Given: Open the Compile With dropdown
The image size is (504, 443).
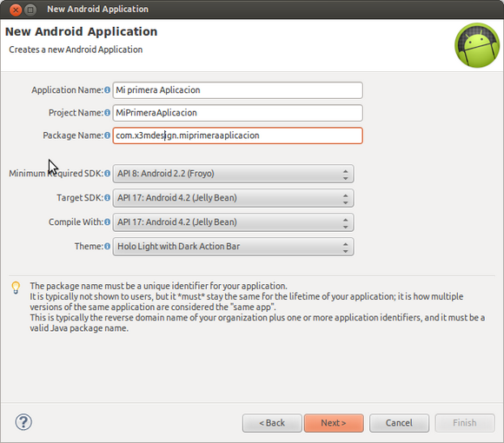Looking at the screenshot, I should [x=234, y=222].
